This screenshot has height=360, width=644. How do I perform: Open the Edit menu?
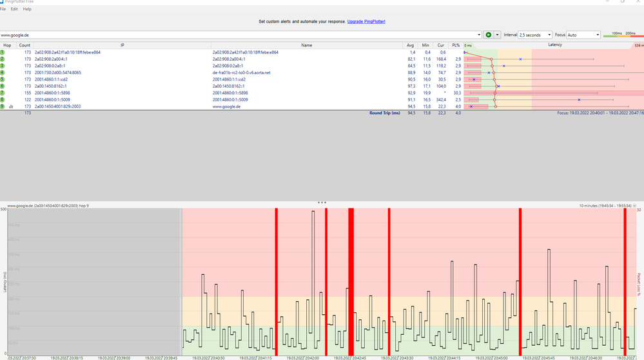click(x=14, y=9)
